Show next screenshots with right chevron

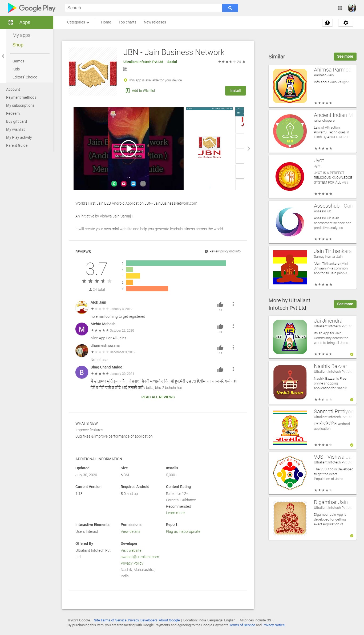[x=249, y=149]
